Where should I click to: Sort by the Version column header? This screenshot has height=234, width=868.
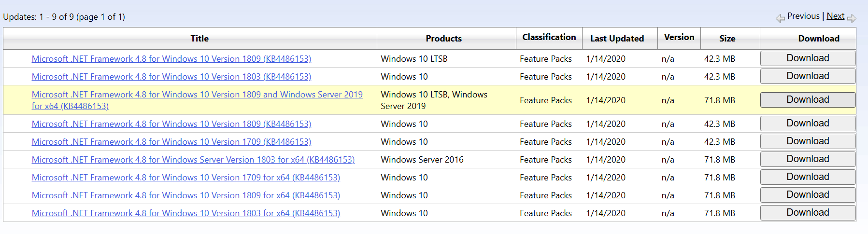[679, 37]
